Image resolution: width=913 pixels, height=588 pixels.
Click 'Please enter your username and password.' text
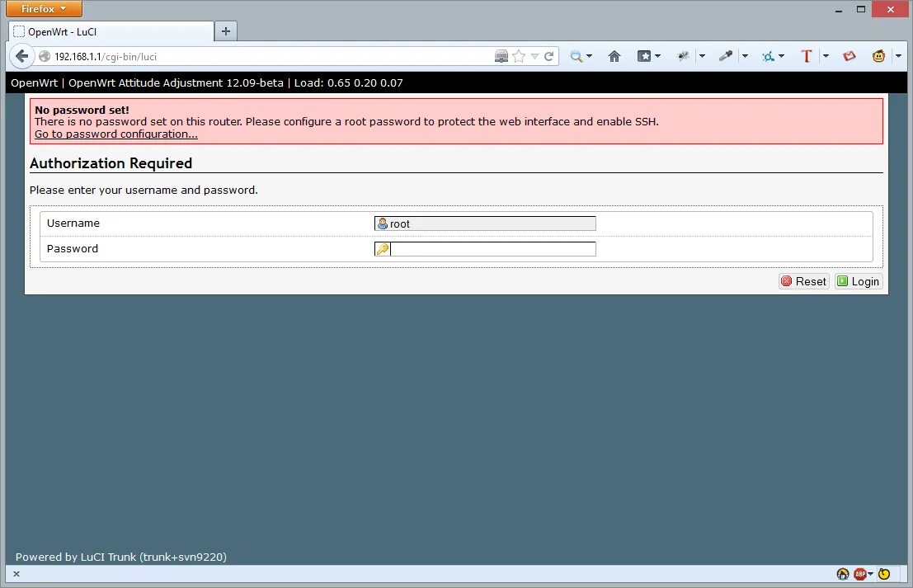[x=144, y=190]
